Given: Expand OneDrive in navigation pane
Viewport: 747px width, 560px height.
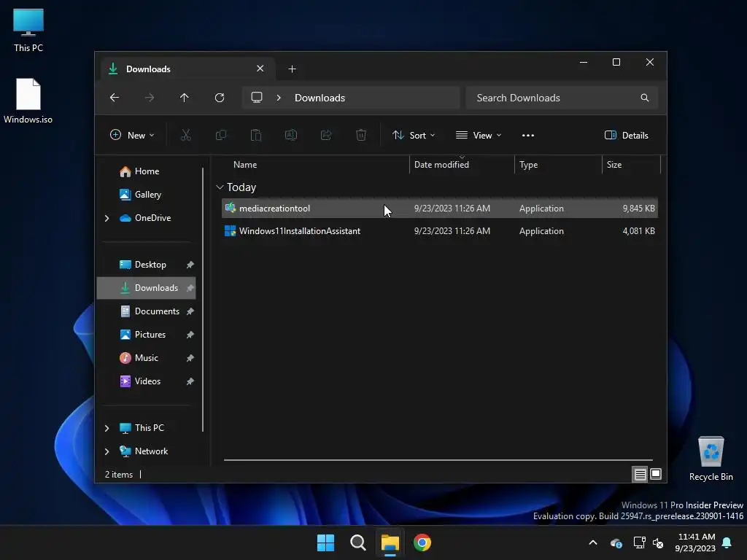Looking at the screenshot, I should click(x=107, y=218).
